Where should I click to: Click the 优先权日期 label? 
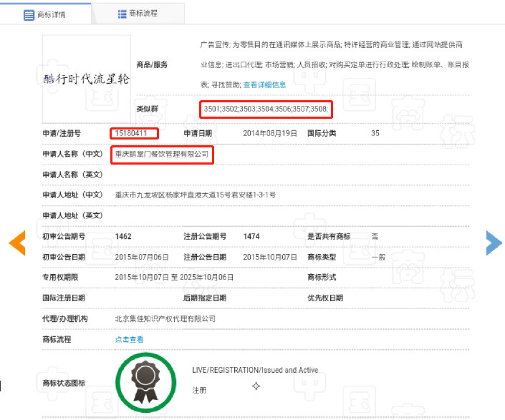(325, 298)
